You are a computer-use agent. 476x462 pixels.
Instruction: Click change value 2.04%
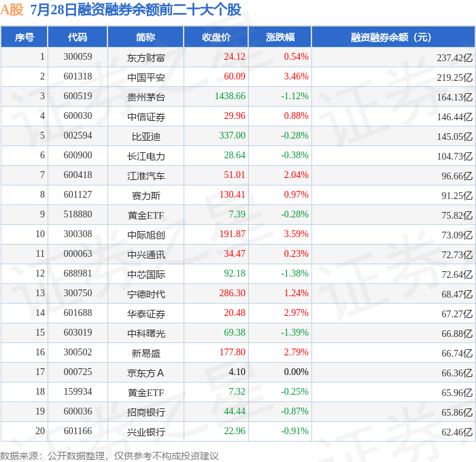[296, 175]
